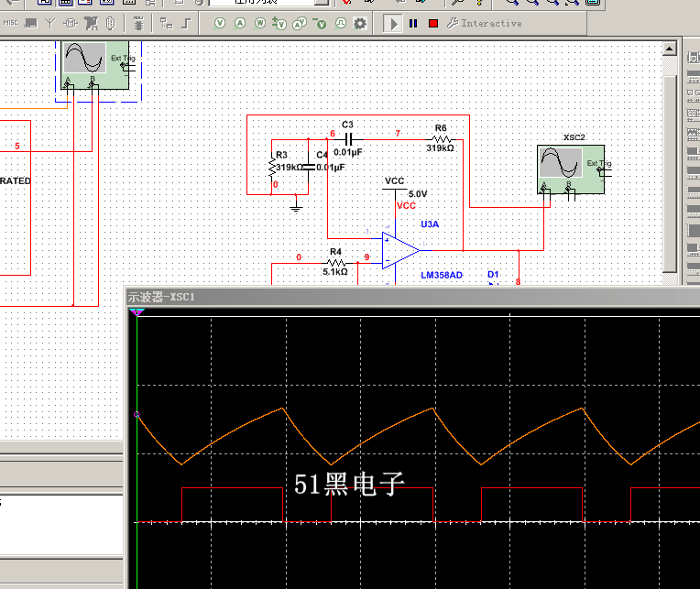The image size is (700, 589).
Task: Click the 319kΩ value under R6
Action: [440, 148]
